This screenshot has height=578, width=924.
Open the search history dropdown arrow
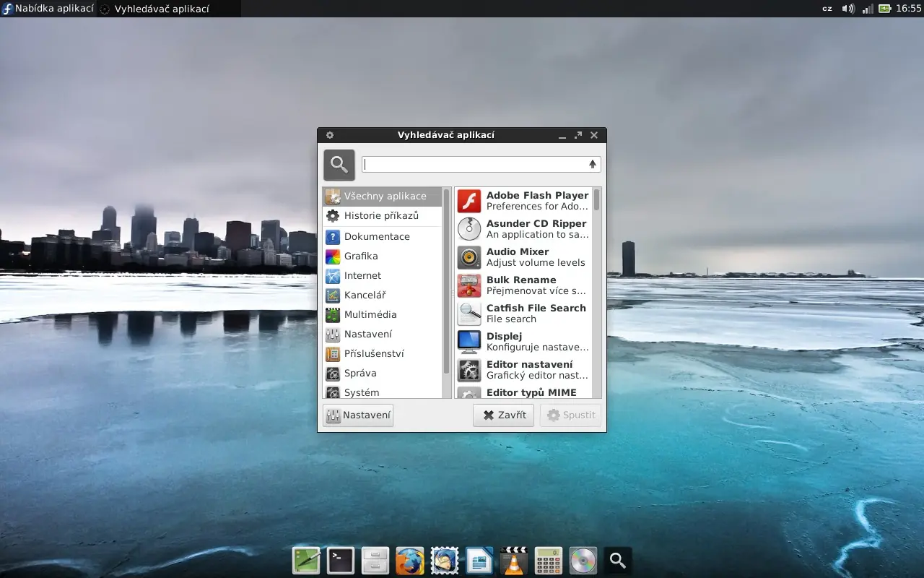pos(592,164)
